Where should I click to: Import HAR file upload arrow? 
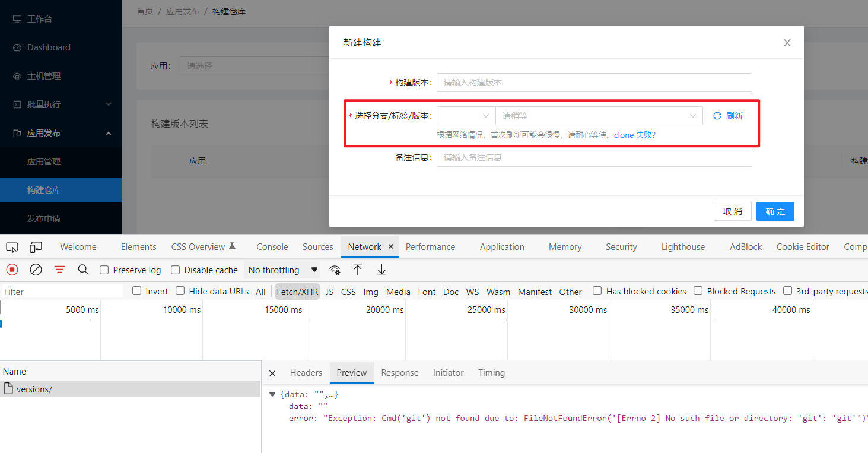click(x=358, y=270)
